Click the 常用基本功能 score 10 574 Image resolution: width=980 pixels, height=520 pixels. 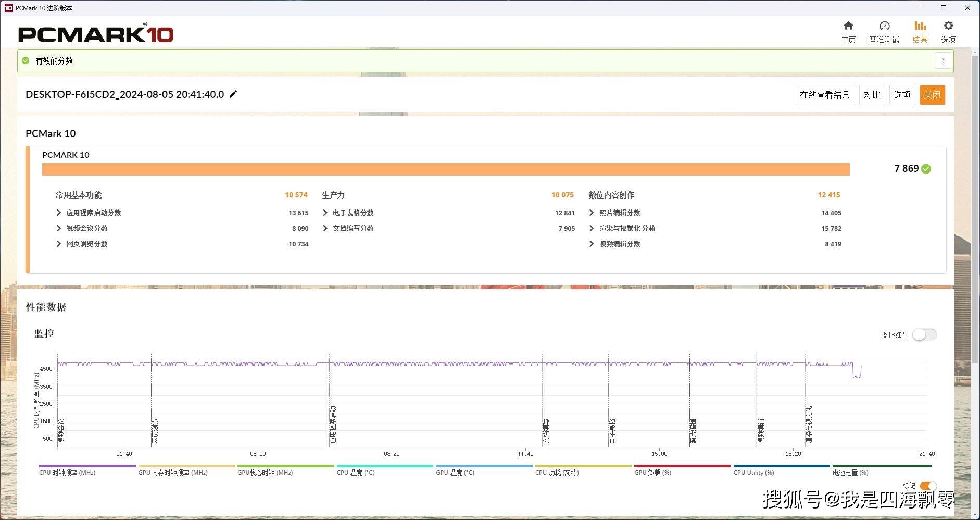pyautogui.click(x=296, y=195)
